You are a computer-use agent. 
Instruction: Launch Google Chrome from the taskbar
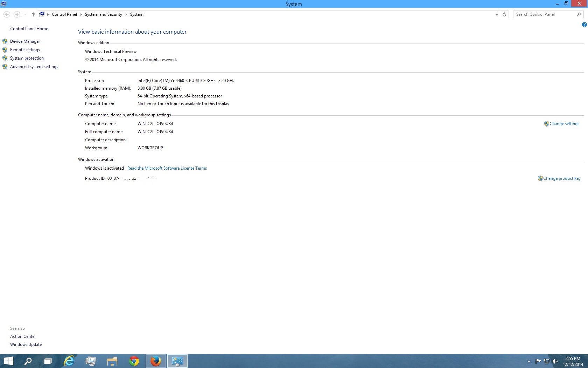point(134,361)
